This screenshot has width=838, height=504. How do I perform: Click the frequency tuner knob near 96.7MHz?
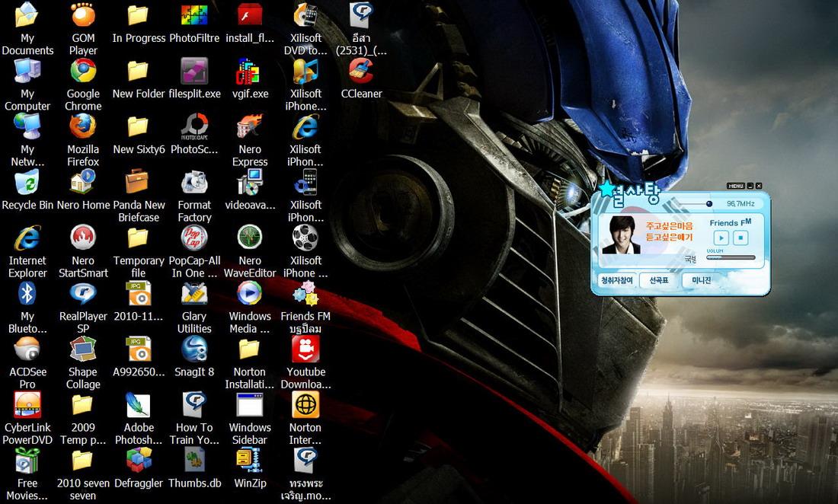coord(709,203)
